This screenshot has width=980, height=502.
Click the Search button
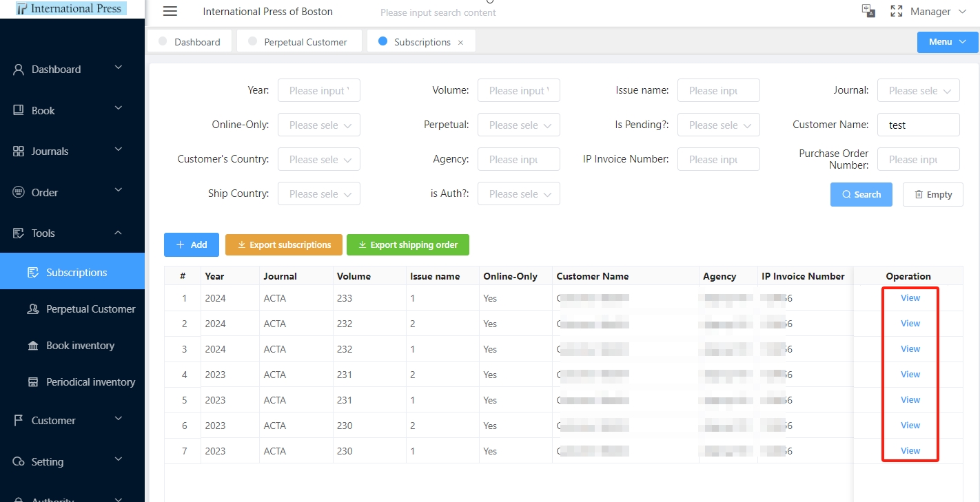click(861, 194)
